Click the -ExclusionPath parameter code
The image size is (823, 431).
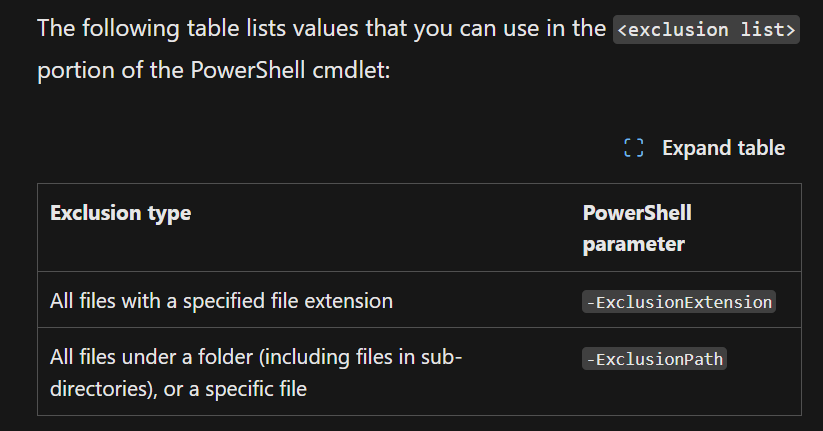coord(655,359)
